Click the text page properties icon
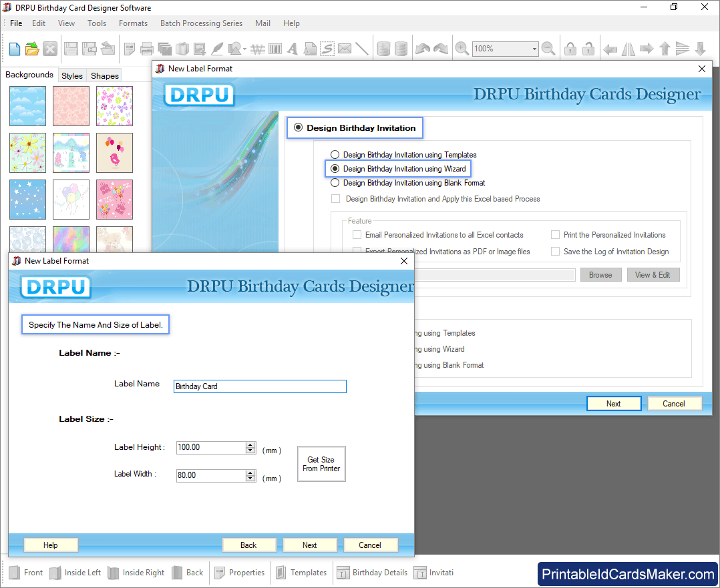This screenshot has width=720, height=588. coord(130,49)
